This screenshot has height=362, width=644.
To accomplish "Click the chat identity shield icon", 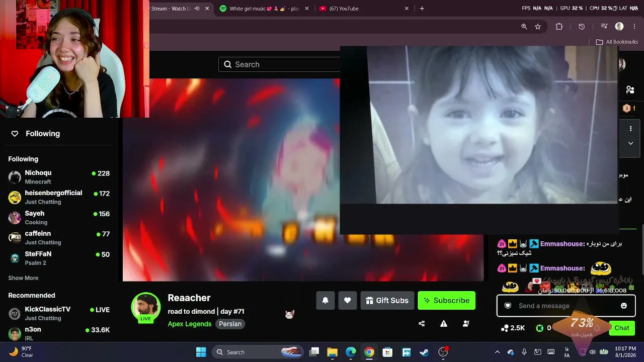I will pos(508,306).
